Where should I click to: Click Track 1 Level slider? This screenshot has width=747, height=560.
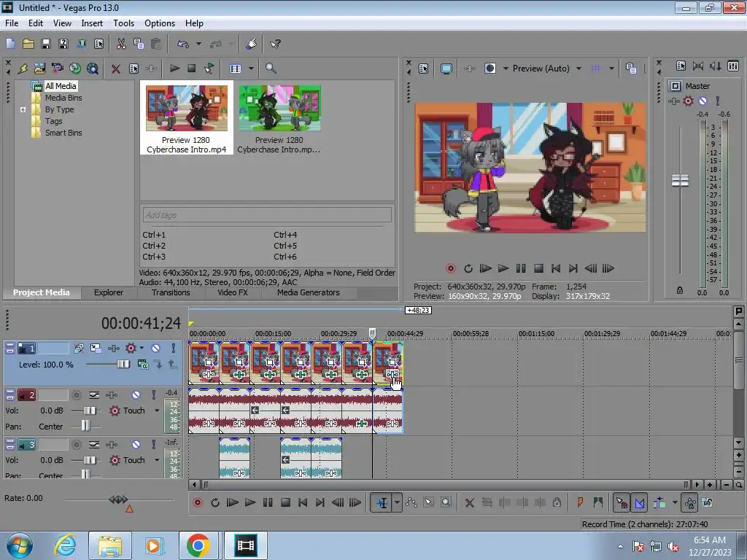(x=123, y=365)
